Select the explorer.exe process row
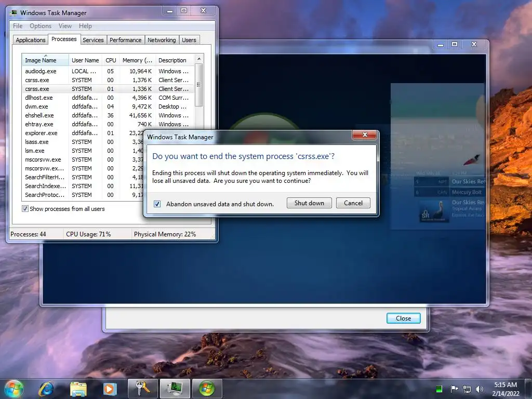This screenshot has width=532, height=399. point(83,133)
